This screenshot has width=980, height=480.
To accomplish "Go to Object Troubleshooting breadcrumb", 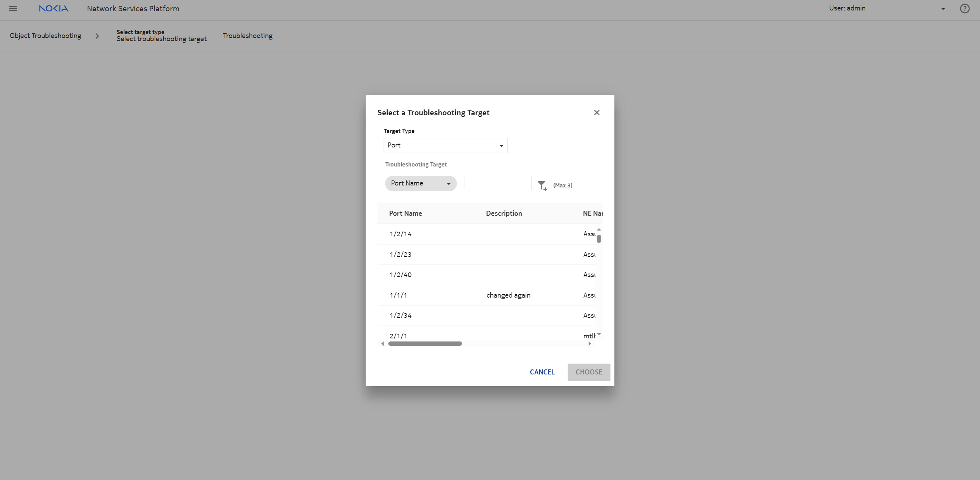I will [45, 36].
